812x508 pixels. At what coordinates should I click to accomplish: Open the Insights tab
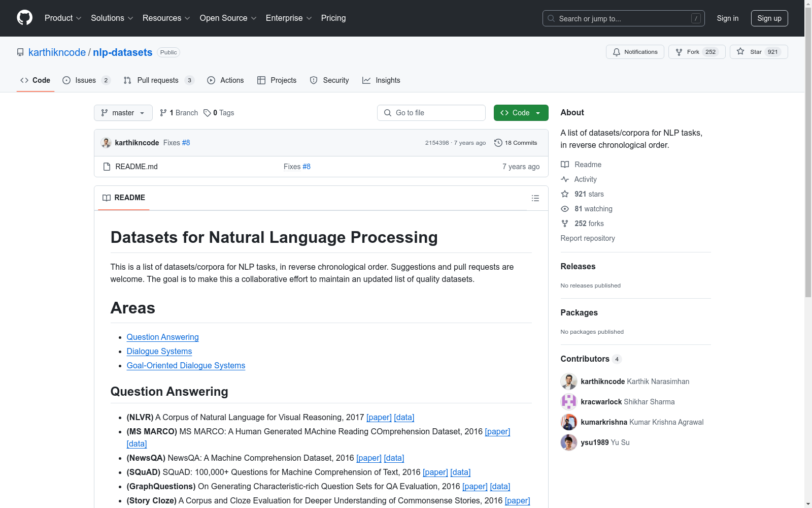coord(382,80)
